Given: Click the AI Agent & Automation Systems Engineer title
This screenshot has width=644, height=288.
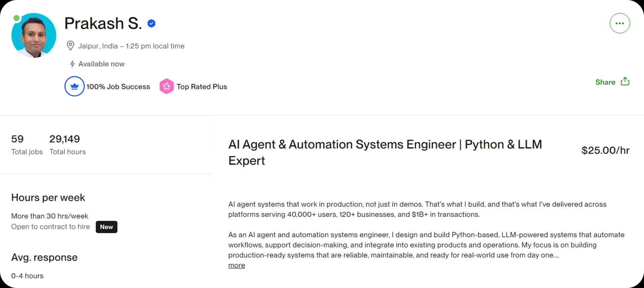Looking at the screenshot, I should pyautogui.click(x=385, y=152).
